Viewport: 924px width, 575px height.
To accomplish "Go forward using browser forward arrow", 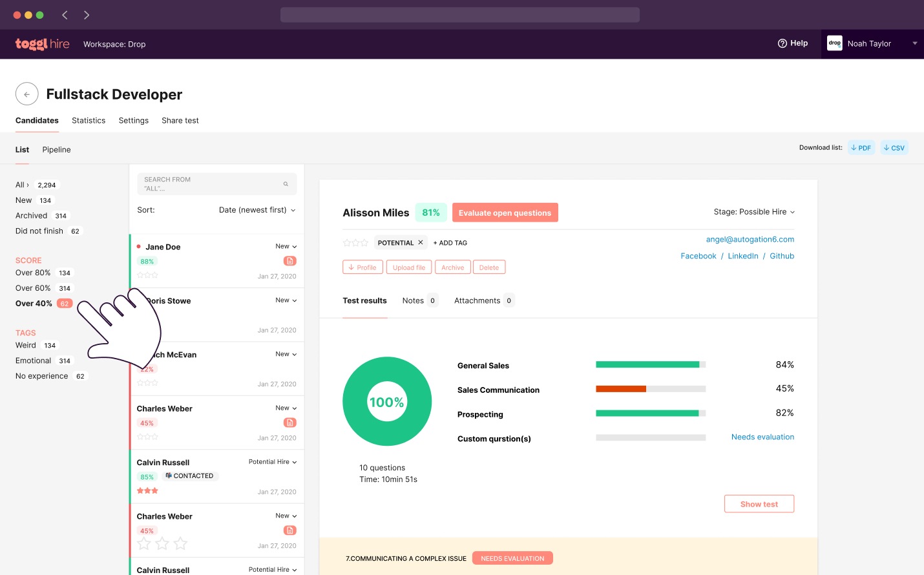I will point(87,15).
